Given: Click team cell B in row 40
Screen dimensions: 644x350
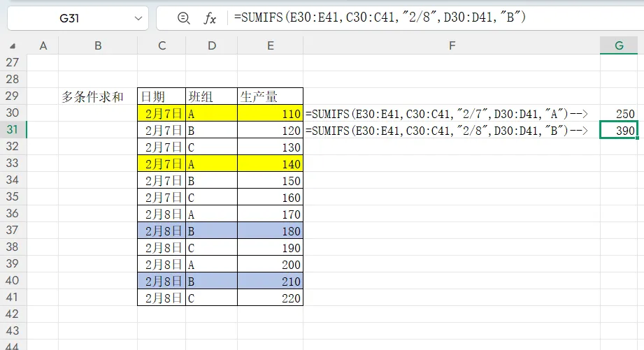Looking at the screenshot, I should [x=211, y=282].
